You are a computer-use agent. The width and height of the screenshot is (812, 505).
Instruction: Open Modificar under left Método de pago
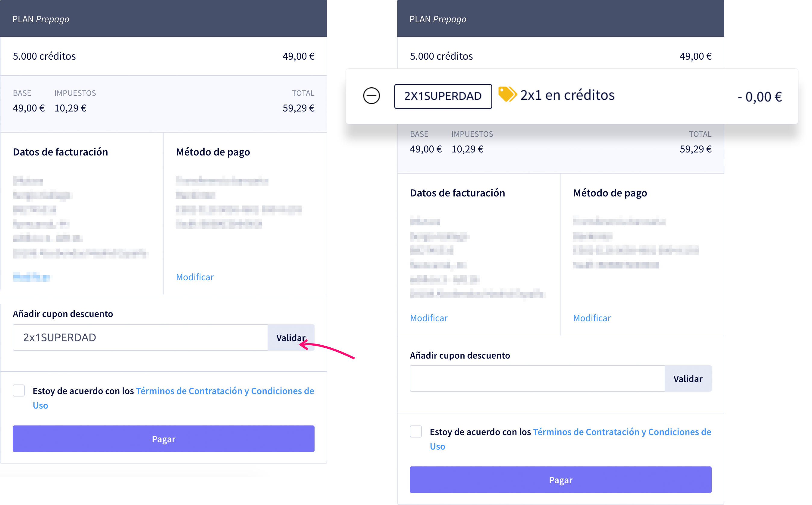point(195,277)
